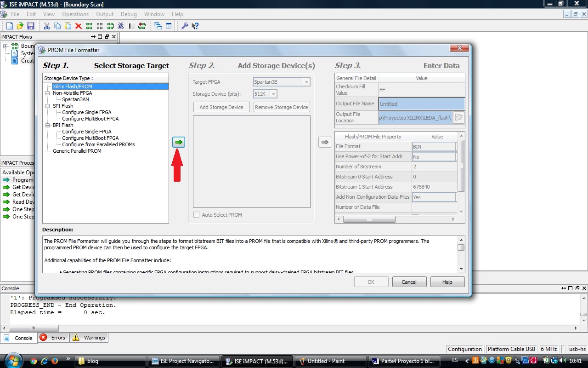Click the red X Delete toolbar icon

78,26
